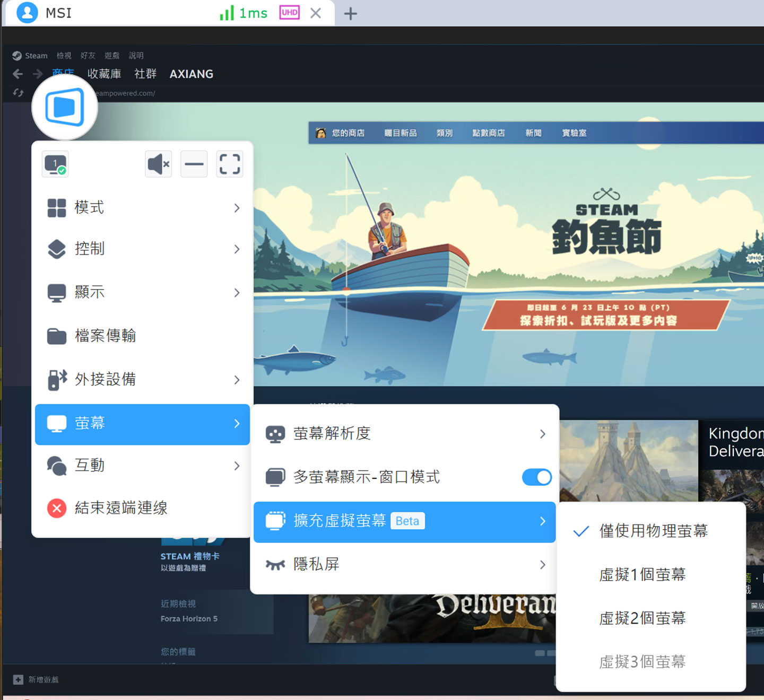Toggle 多螢幕顯示-窗口模式 switch off
This screenshot has width=764, height=700.
[536, 477]
